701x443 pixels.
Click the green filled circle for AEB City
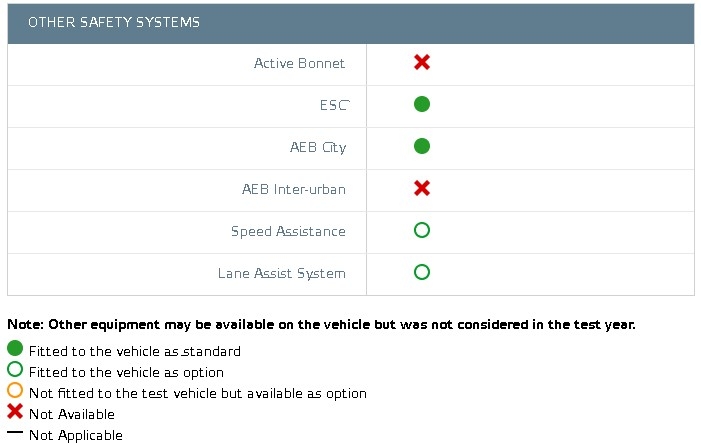coord(422,146)
